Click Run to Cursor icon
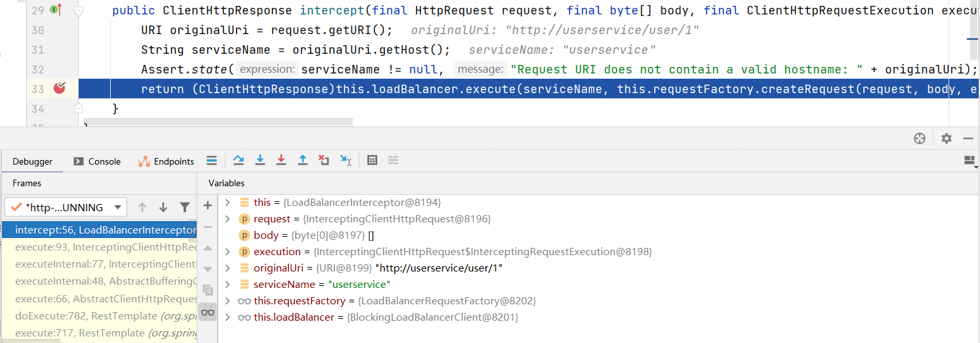This screenshot has width=980, height=343. click(x=345, y=160)
